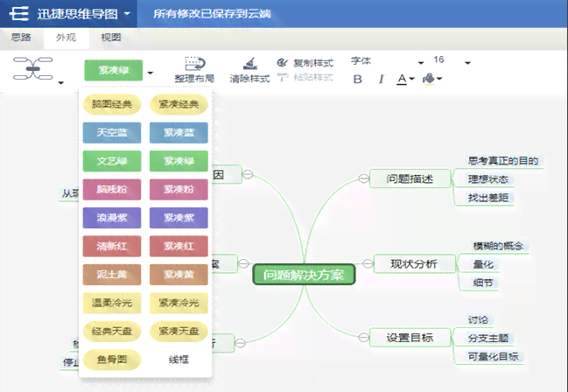Click the 理想状态 sub-node
The height and width of the screenshot is (392, 568).
tap(488, 179)
